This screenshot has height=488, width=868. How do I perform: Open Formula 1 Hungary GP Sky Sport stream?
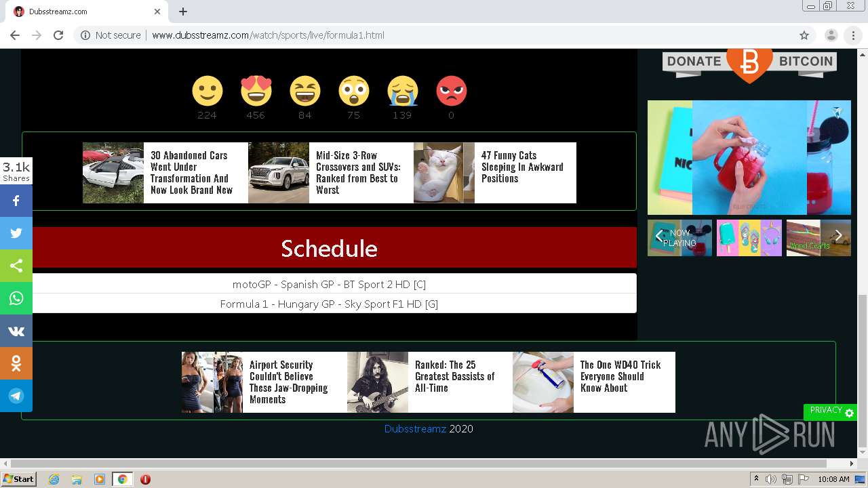click(329, 304)
